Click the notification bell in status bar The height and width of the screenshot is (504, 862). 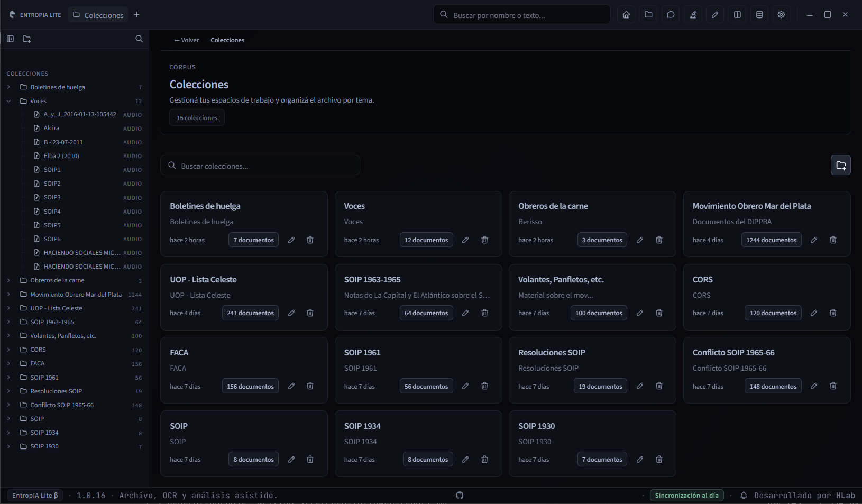[x=744, y=496]
